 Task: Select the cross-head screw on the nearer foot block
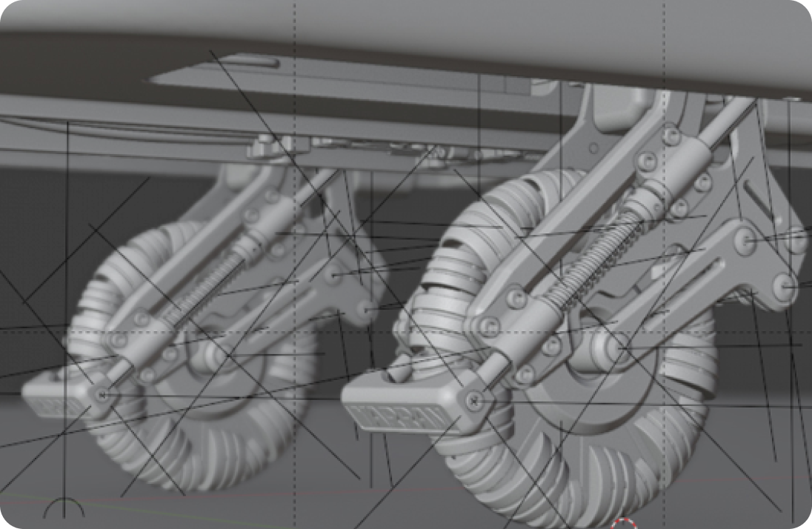click(474, 401)
